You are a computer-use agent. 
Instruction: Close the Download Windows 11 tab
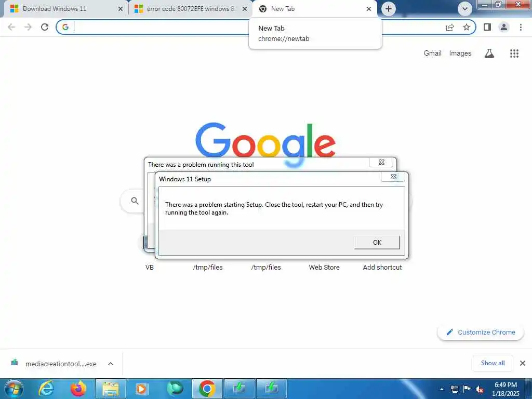(x=120, y=9)
